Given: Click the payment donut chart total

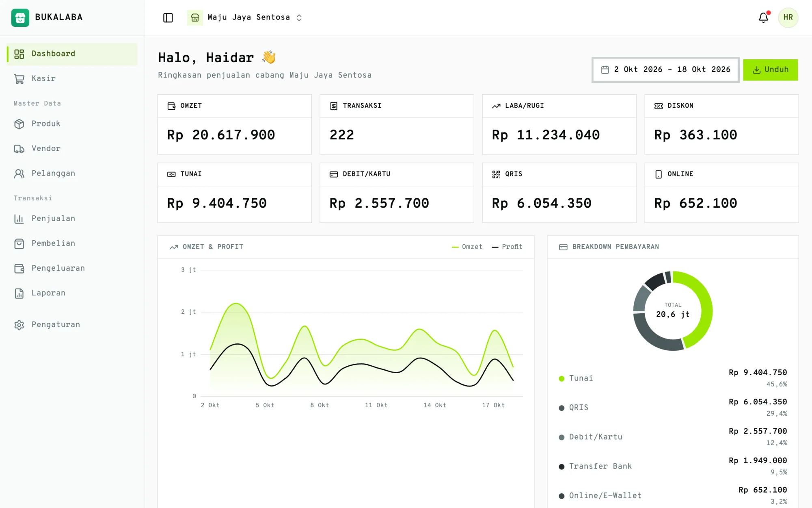Looking at the screenshot, I should tap(673, 310).
